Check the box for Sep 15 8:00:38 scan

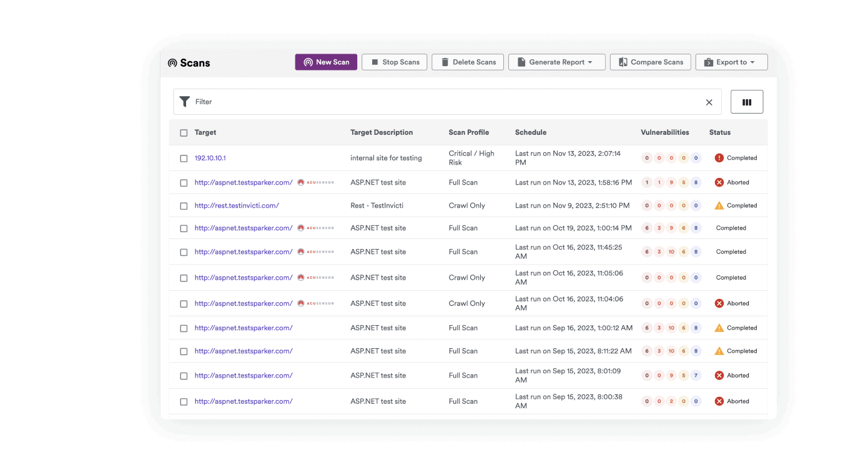point(184,402)
